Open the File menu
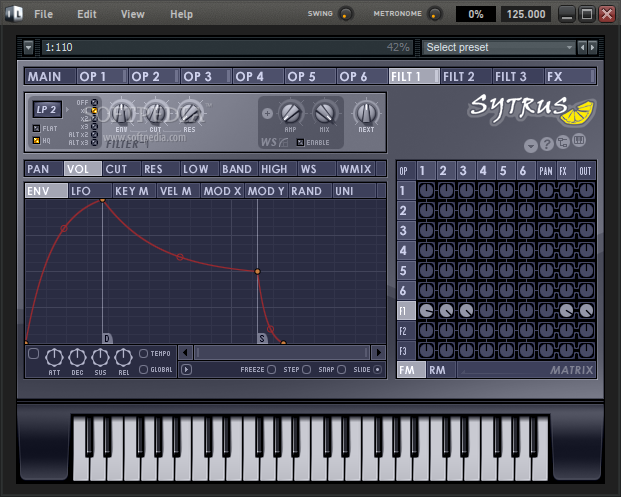 tap(44, 14)
